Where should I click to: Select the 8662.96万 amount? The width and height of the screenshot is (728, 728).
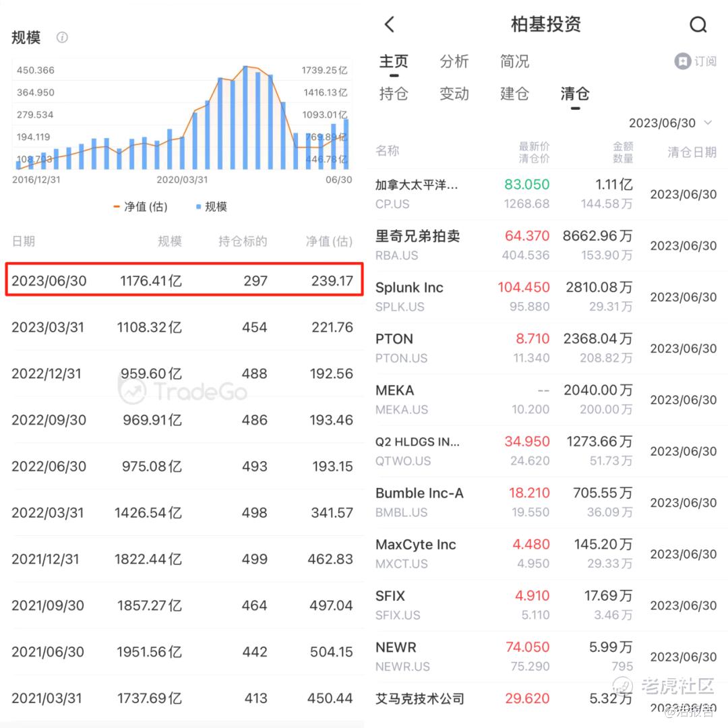pyautogui.click(x=597, y=236)
